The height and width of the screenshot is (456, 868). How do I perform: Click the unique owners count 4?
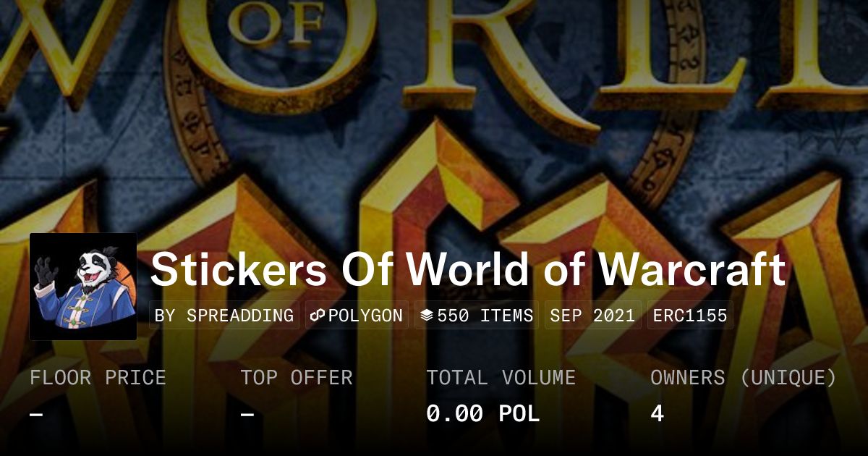(657, 414)
